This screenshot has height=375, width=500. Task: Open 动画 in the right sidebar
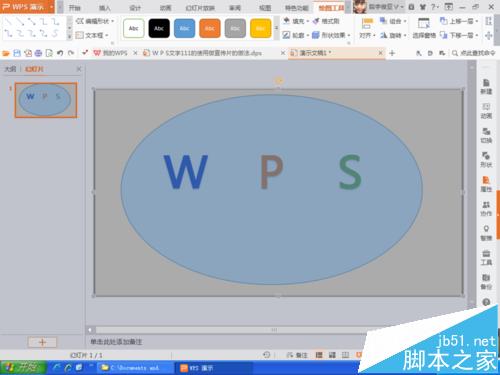[x=486, y=111]
